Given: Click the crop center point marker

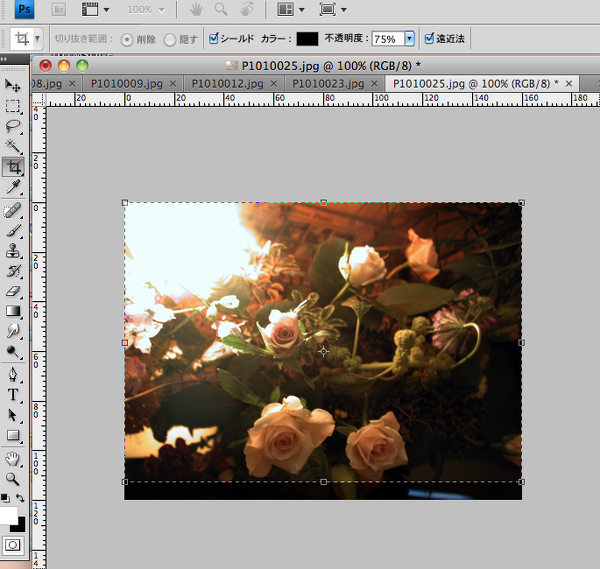Looking at the screenshot, I should pos(323,351).
